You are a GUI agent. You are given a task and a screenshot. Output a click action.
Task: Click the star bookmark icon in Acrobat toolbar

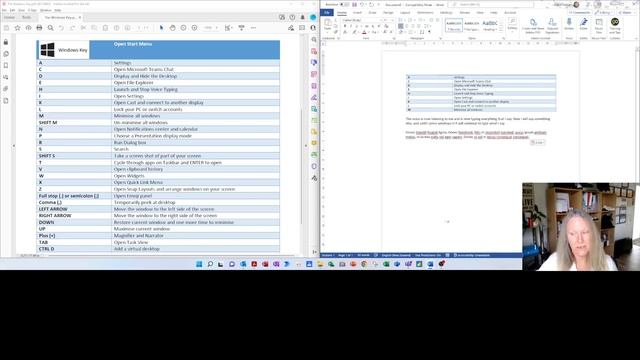click(x=18, y=28)
